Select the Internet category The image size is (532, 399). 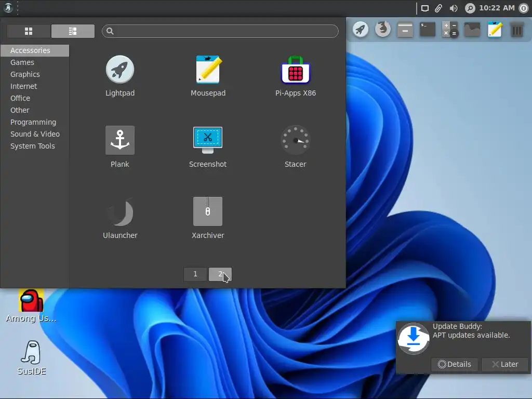[35, 86]
